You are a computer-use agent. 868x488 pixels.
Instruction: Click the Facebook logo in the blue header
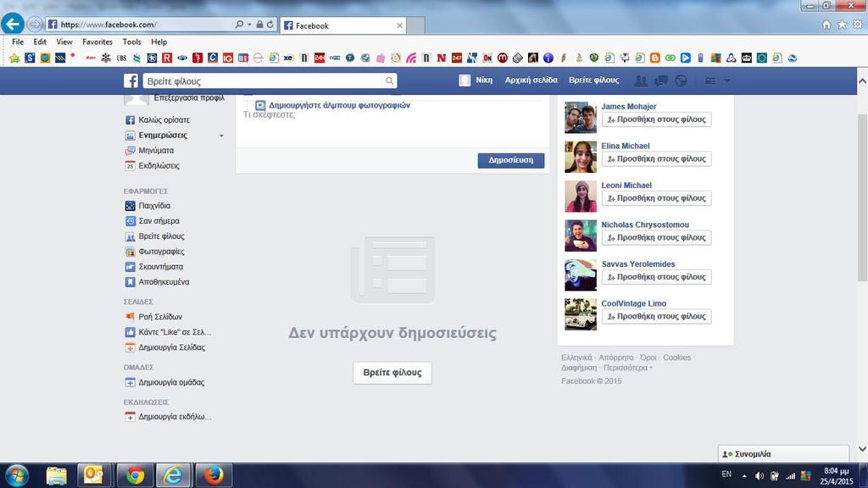pos(131,80)
